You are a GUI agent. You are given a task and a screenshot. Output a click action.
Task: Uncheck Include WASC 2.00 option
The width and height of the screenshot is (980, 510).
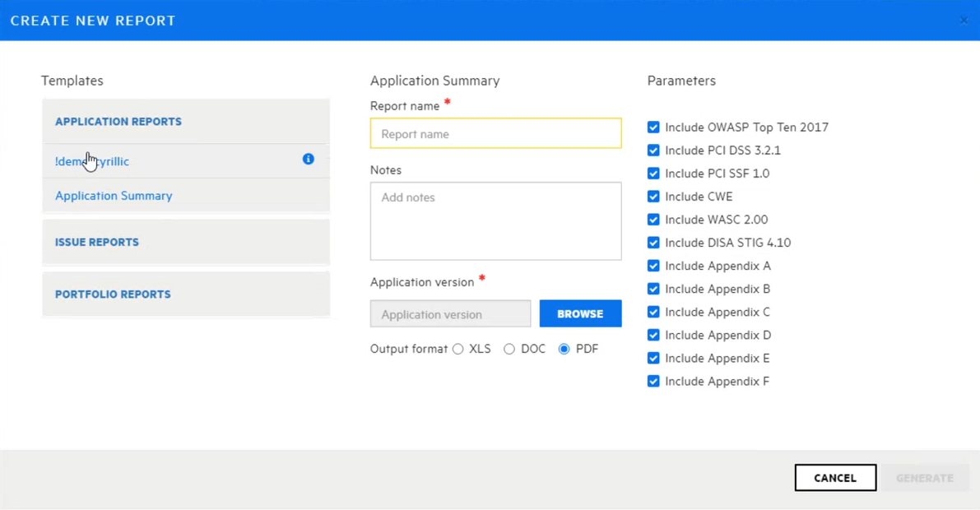(653, 220)
